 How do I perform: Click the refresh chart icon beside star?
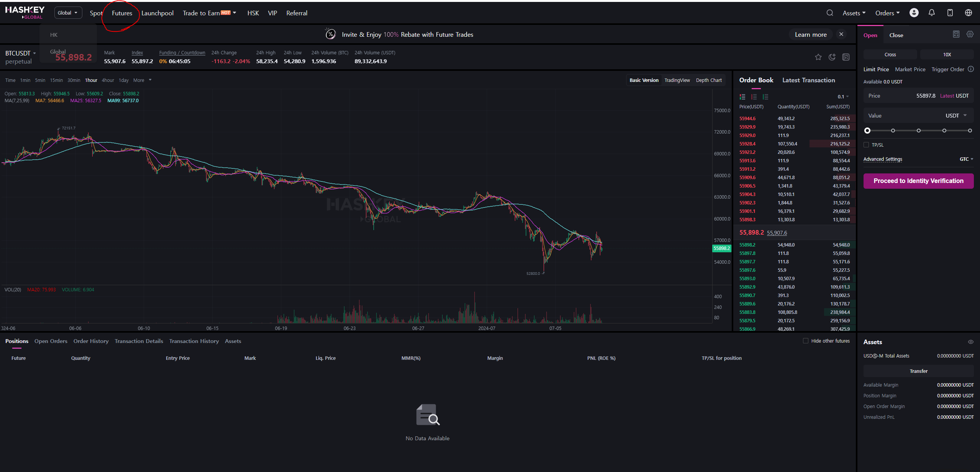[x=832, y=57]
